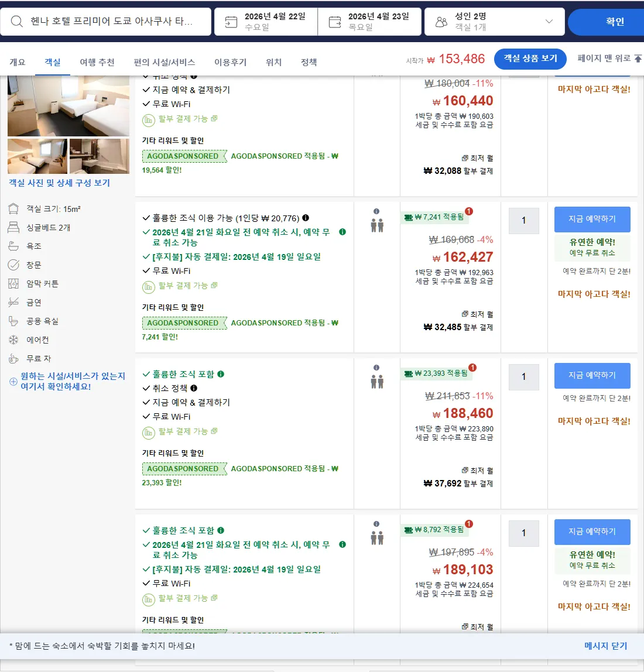Click 지금 예약하기 for the 189,103 offer
The image size is (644, 672).
point(592,532)
